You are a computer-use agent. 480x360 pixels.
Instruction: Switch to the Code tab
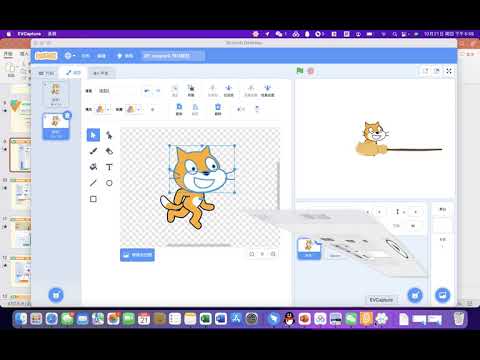[x=46, y=73]
